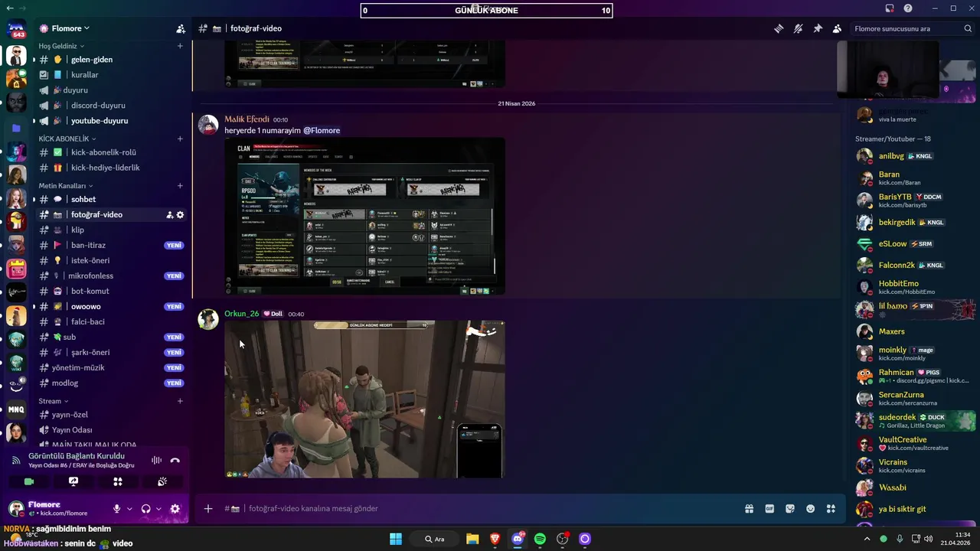Toggle noise suppression waveform icon
The width and height of the screenshot is (980, 551).
click(156, 460)
